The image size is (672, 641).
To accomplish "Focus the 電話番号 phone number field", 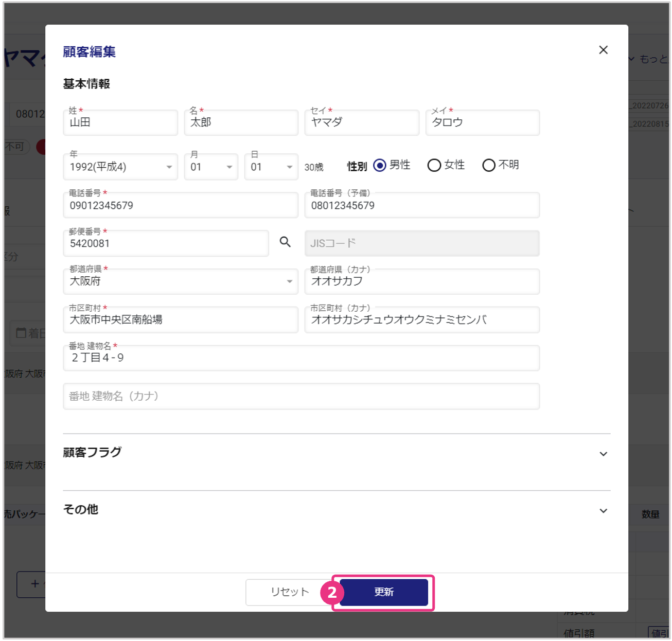I will [x=180, y=206].
